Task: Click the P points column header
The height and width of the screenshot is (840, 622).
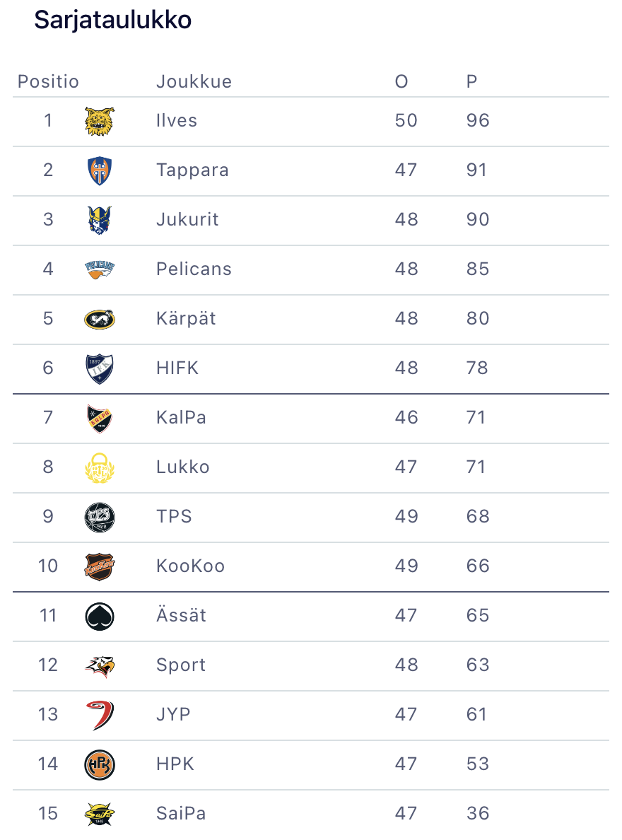Action: point(471,82)
